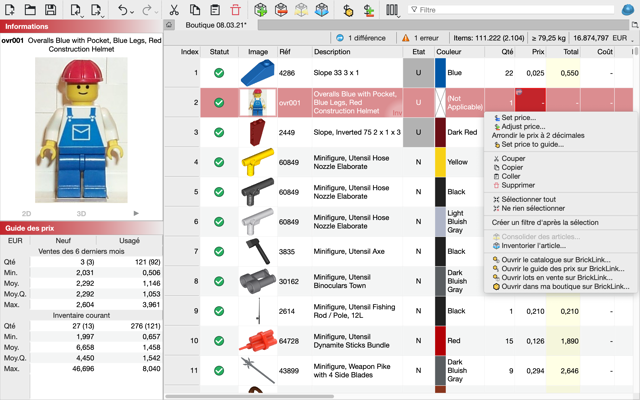Screen dimensions: 640x400
Task: Click the blue helmet icon at top right
Action: coord(627,9)
